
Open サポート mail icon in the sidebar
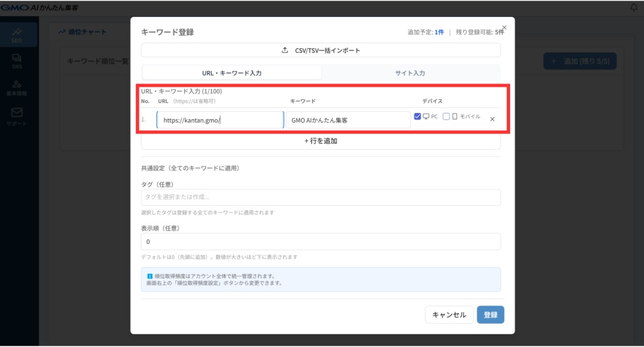click(x=17, y=115)
